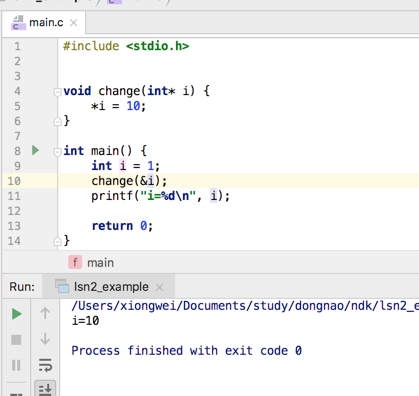419x396 pixels.
Task: Click the printf statement on line 11
Action: pos(161,196)
